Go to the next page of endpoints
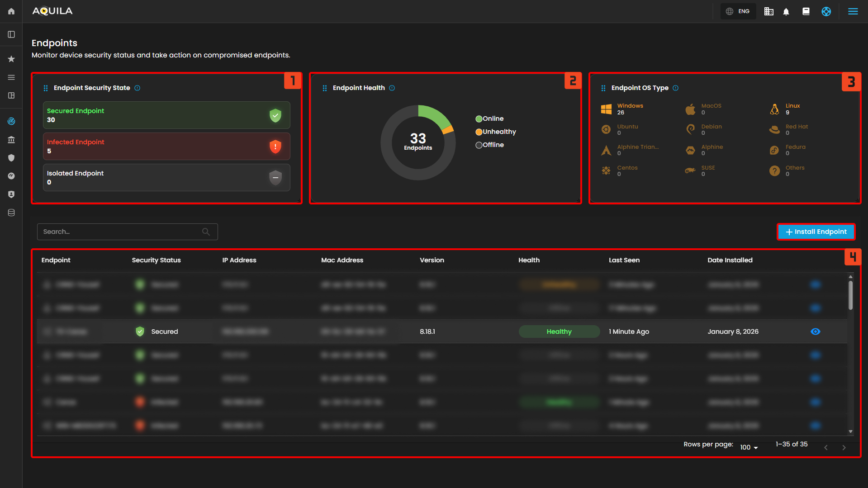This screenshot has height=488, width=868. click(844, 447)
